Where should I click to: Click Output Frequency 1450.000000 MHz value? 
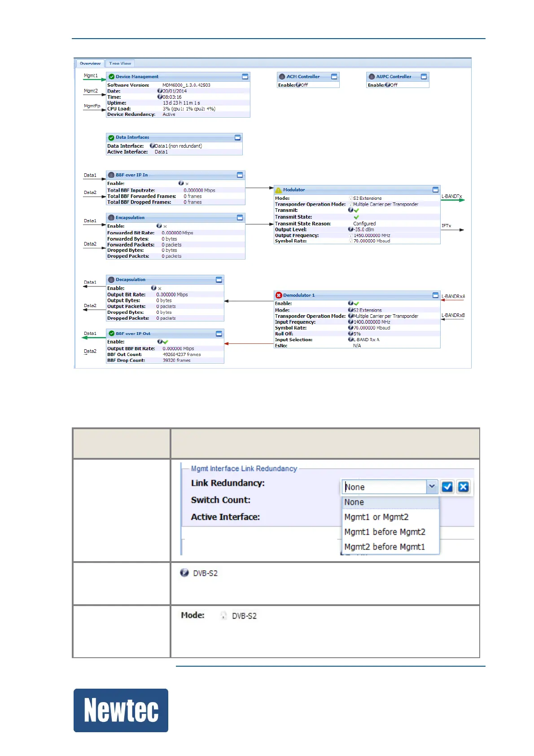(372, 235)
